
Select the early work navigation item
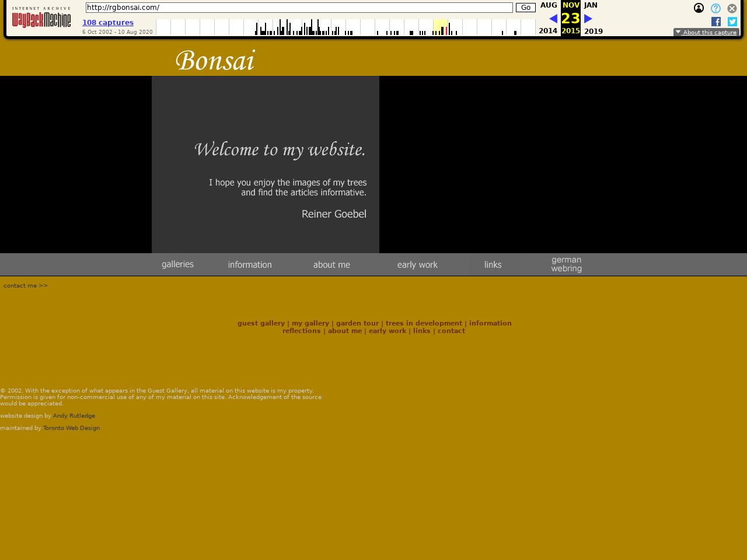coord(417,265)
